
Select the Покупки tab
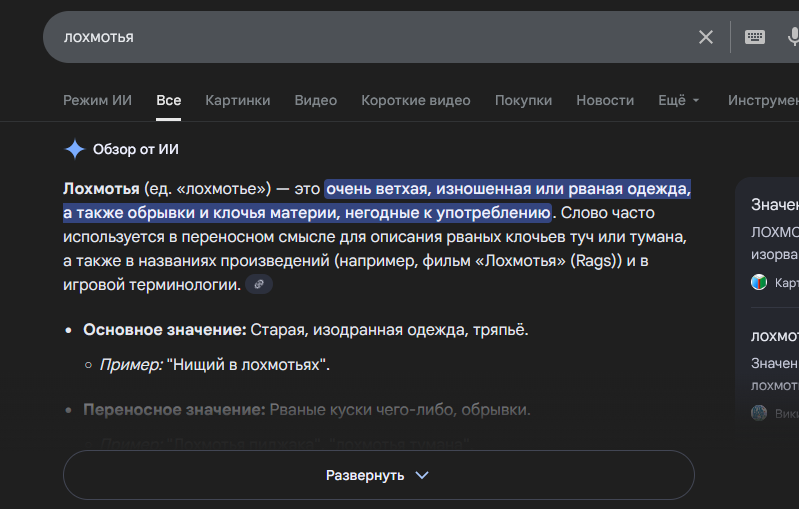[523, 100]
